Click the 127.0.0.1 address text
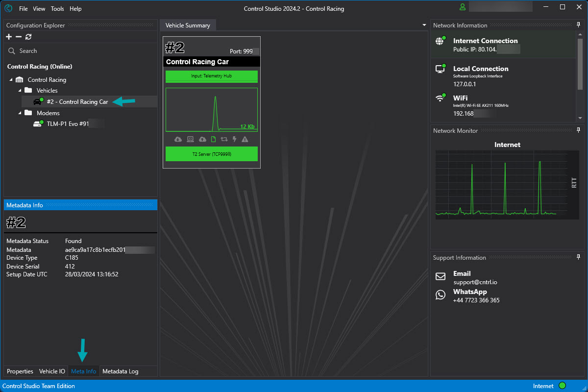 (x=465, y=84)
